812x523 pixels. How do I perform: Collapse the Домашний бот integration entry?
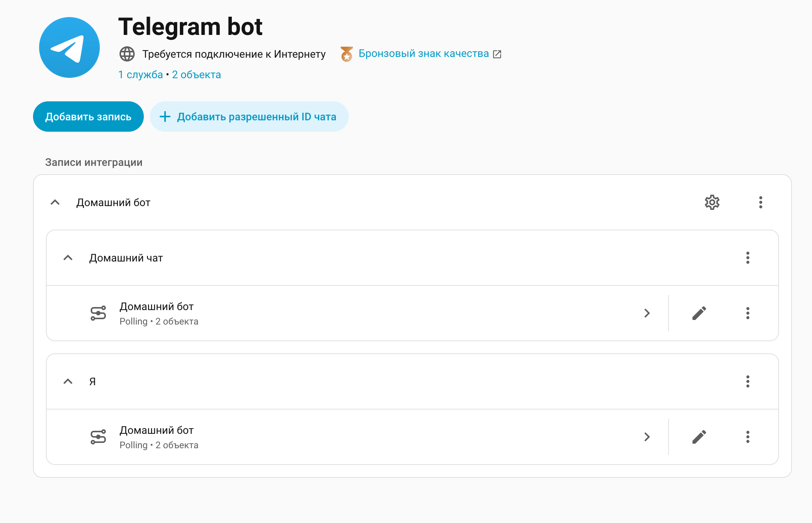click(x=55, y=202)
